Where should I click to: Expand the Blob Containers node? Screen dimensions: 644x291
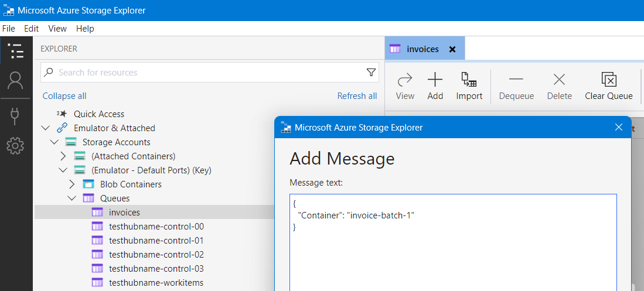tap(72, 184)
